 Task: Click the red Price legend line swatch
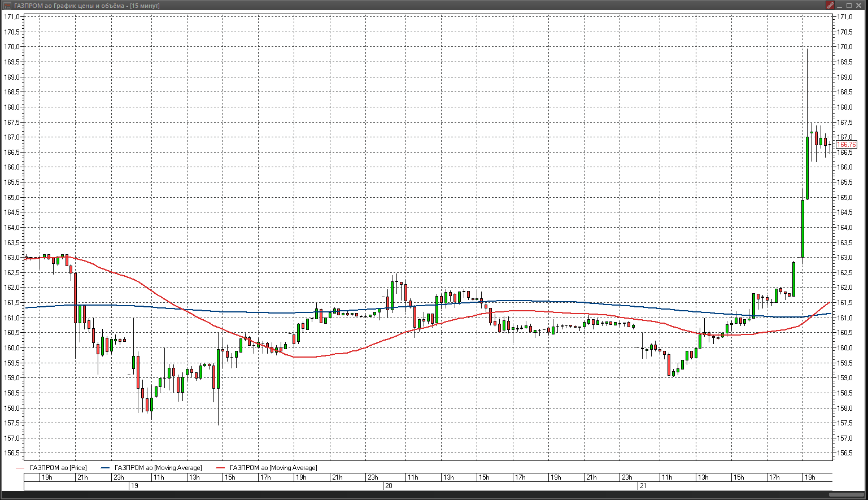21,468
